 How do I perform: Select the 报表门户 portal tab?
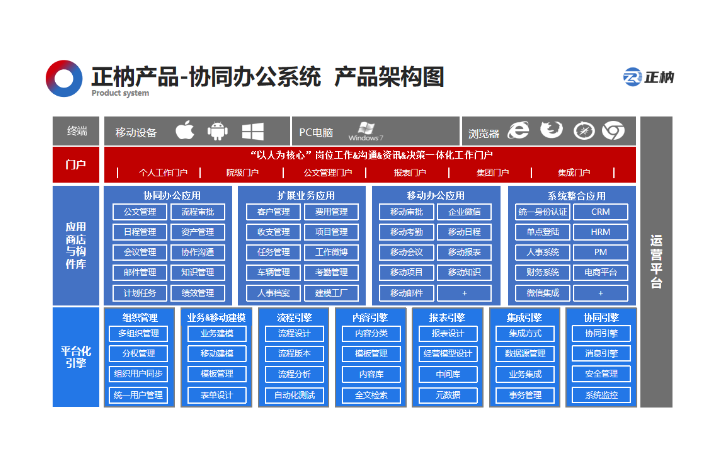pos(410,173)
